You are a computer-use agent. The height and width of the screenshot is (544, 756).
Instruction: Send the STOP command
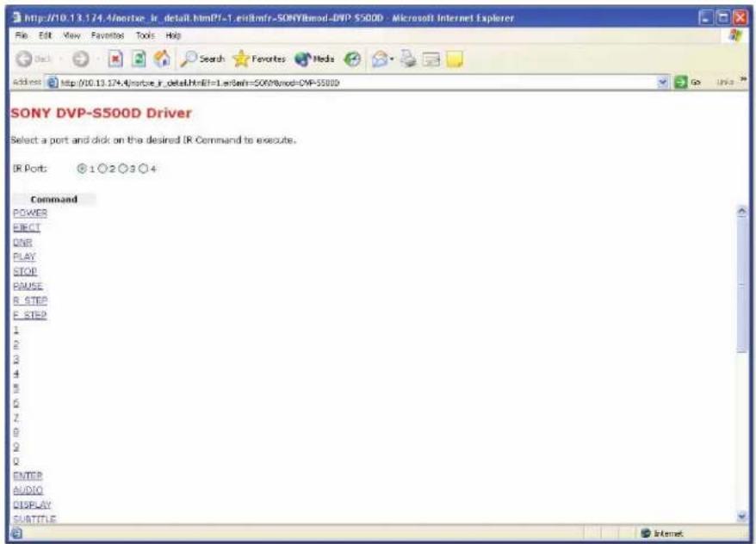[25, 271]
